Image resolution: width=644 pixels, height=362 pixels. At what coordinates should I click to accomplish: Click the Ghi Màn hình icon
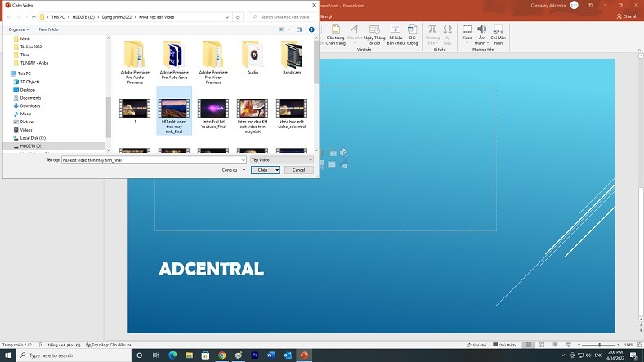tap(499, 29)
